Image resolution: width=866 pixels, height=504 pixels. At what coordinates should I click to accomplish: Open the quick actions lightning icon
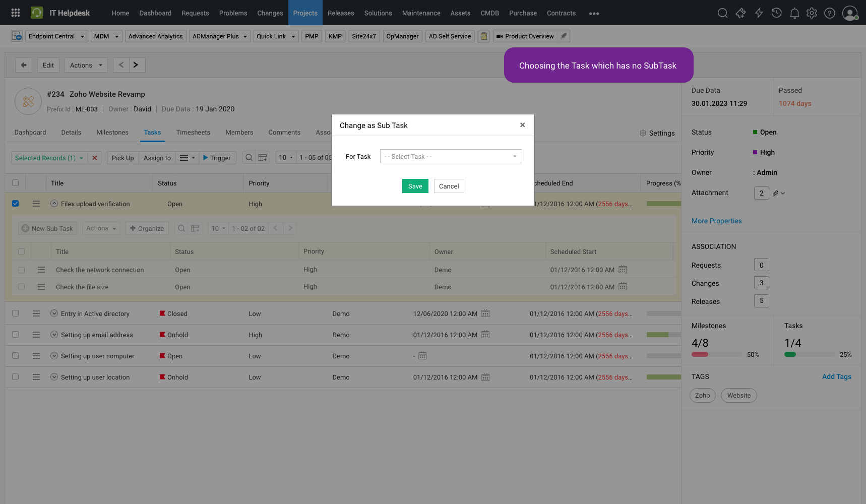click(x=759, y=13)
